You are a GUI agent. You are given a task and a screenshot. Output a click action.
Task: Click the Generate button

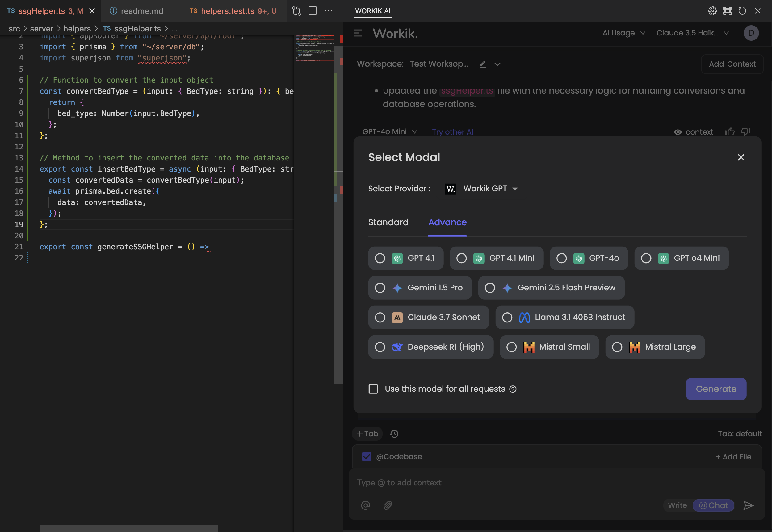[715, 389]
